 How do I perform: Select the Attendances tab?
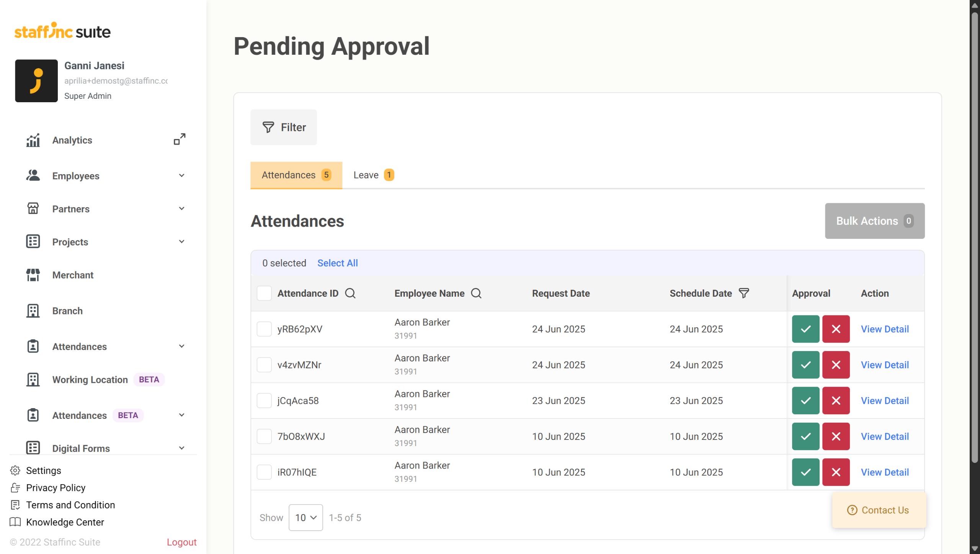(296, 175)
